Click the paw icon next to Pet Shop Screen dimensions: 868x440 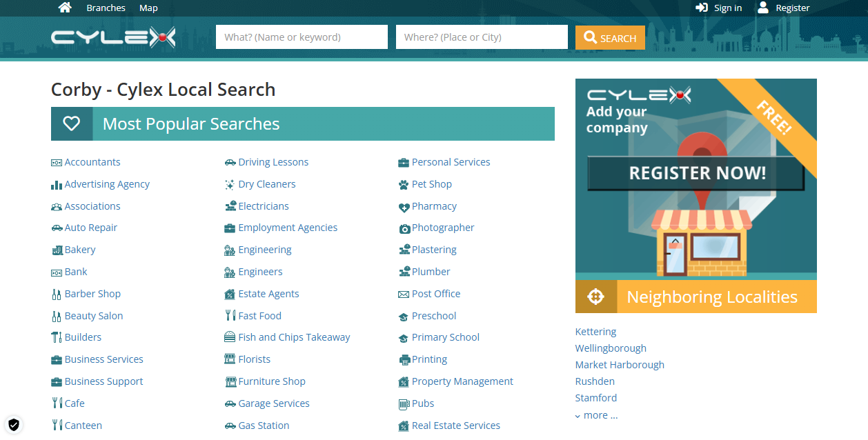click(x=403, y=184)
